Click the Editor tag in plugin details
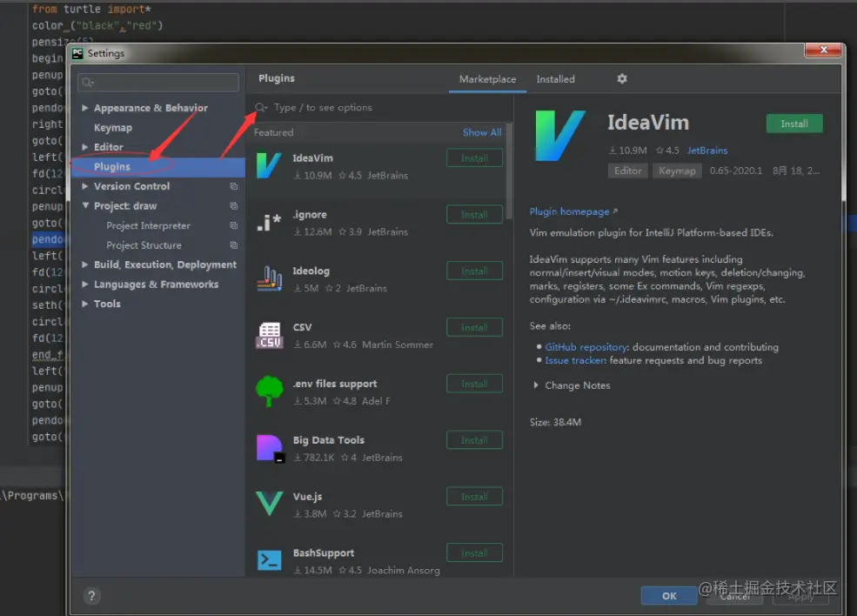 [627, 171]
